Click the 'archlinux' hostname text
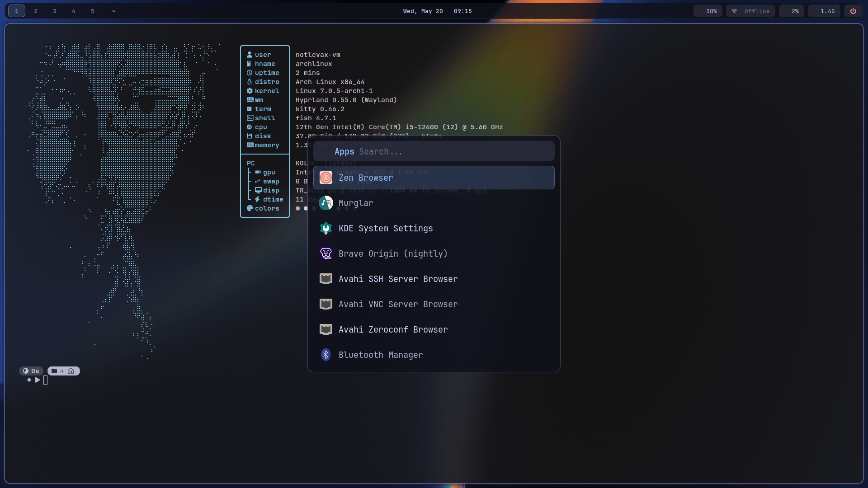This screenshot has width=868, height=488. [314, 64]
